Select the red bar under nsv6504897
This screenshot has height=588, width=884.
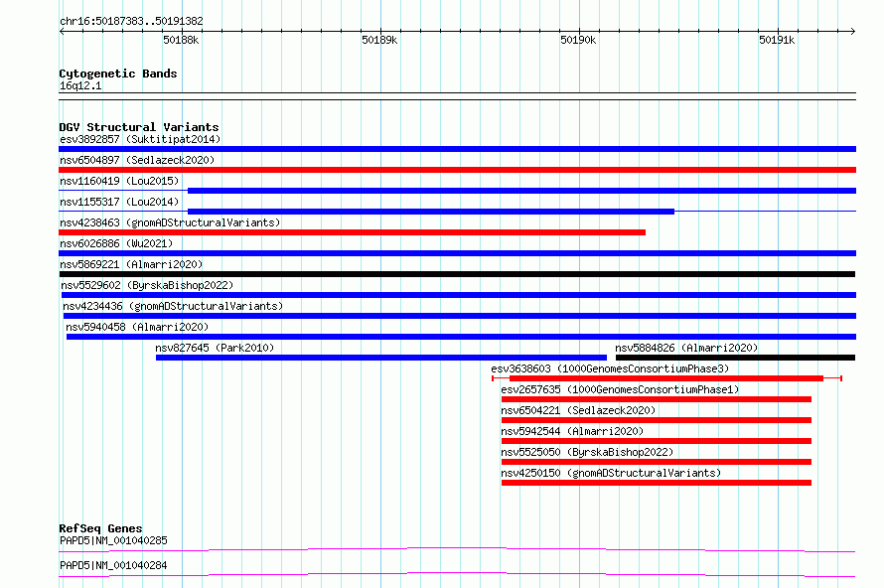pos(457,170)
